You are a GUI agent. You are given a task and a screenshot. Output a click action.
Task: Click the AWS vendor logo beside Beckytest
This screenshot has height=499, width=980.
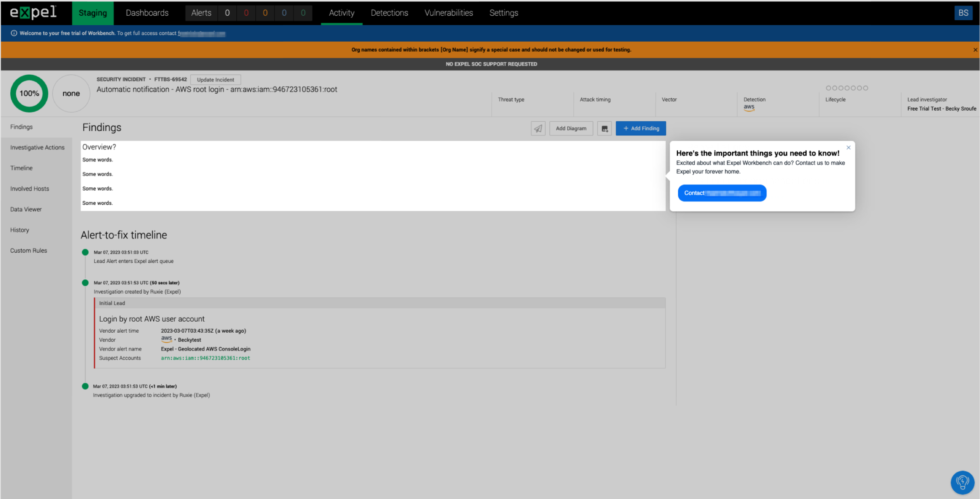coord(166,339)
